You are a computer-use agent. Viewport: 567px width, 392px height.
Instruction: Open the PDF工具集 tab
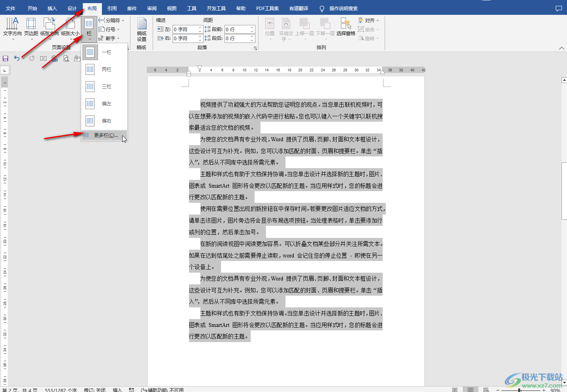click(267, 8)
